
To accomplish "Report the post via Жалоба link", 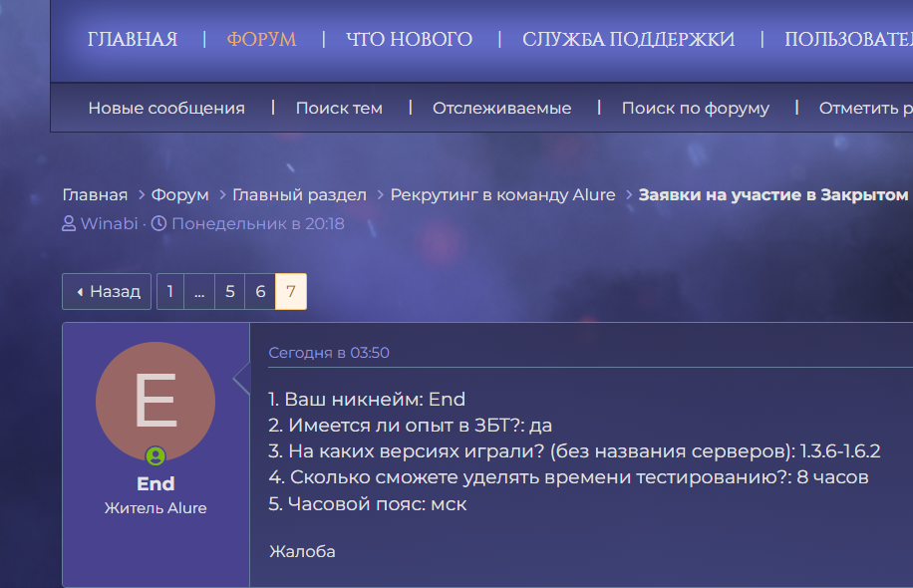I will 302,551.
